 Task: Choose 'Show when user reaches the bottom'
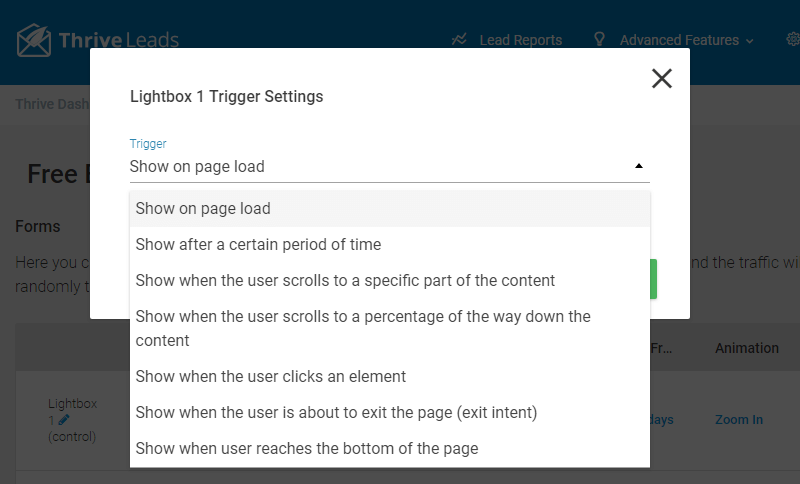point(390,449)
